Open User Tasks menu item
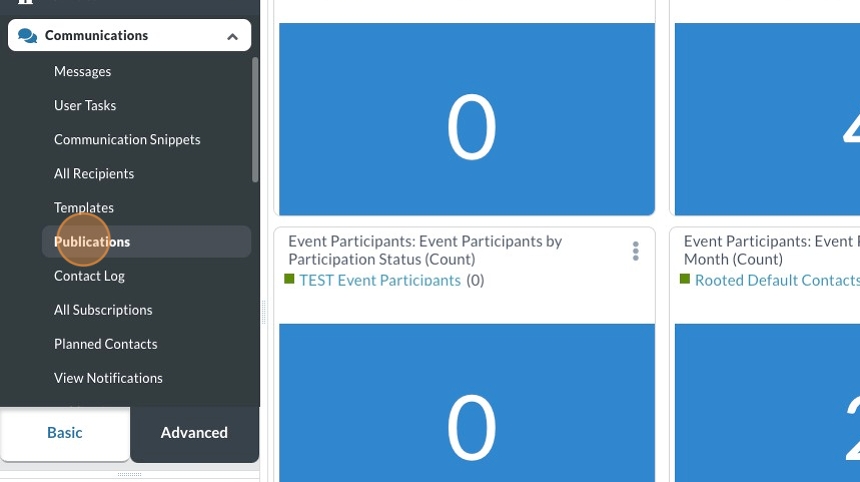Image resolution: width=860 pixels, height=482 pixels. click(x=85, y=106)
